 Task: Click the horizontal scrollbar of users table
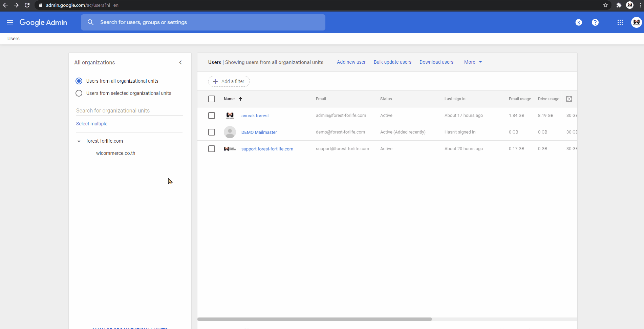click(x=315, y=319)
